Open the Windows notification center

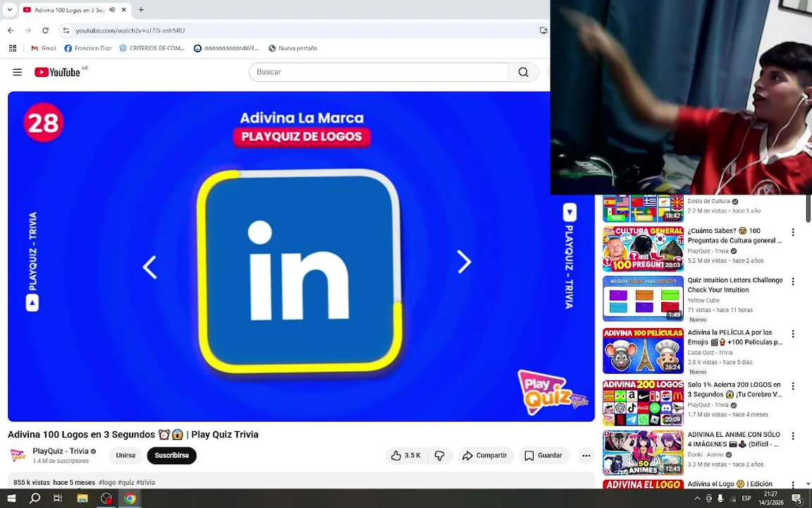pos(796,498)
